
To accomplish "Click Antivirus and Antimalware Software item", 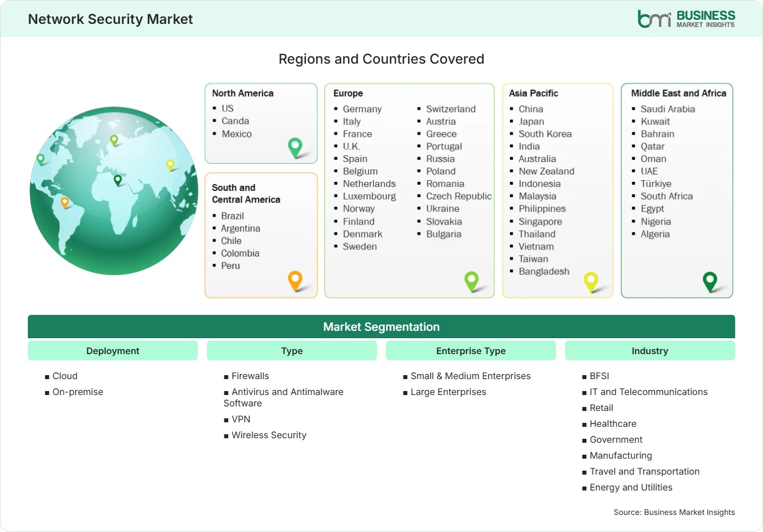I will (284, 398).
